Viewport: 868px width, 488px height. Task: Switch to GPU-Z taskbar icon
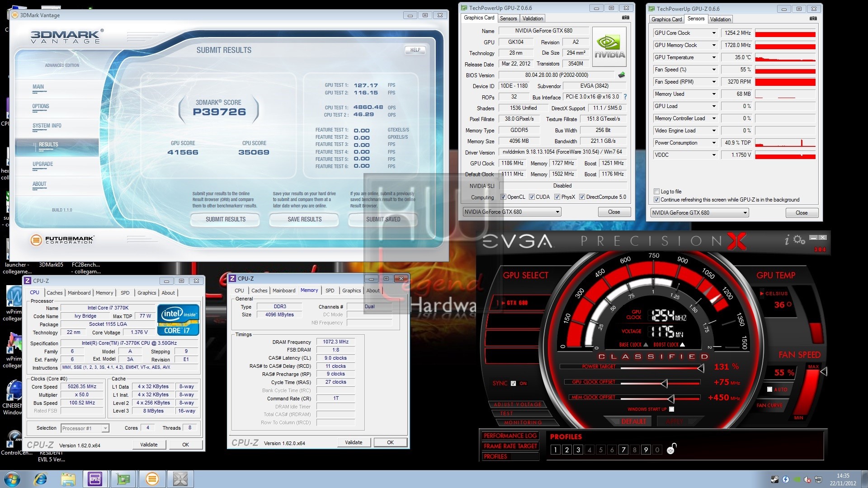(x=123, y=479)
